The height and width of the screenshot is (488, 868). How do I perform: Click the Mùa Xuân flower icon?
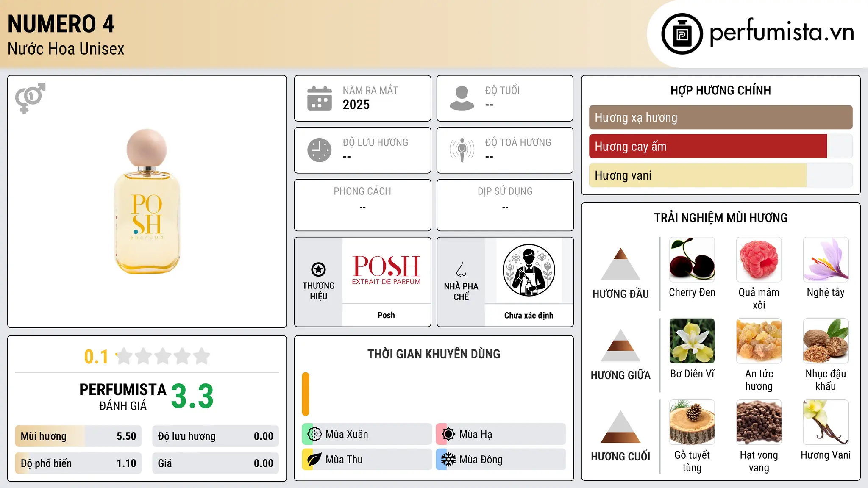[314, 434]
